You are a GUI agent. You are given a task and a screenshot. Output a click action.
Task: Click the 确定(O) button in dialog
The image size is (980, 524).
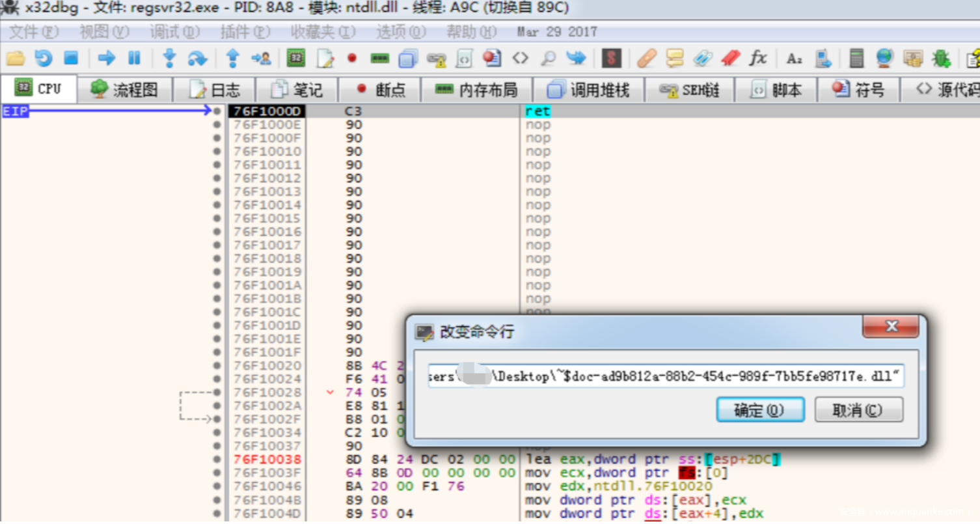[760, 410]
